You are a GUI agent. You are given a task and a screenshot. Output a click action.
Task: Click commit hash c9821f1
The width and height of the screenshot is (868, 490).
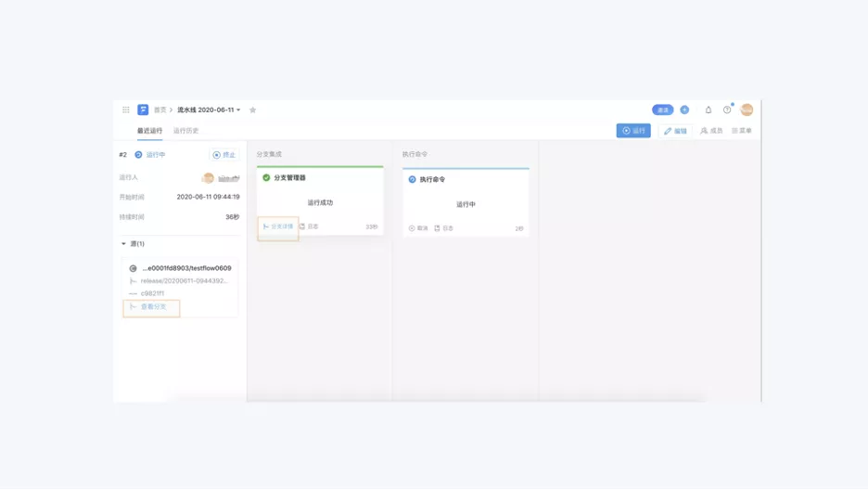tap(152, 293)
